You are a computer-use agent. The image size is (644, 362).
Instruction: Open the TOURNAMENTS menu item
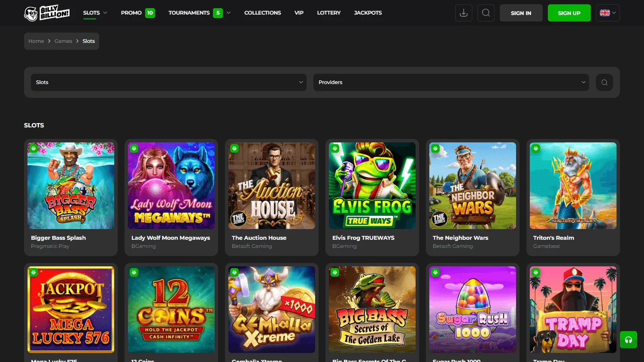189,13
